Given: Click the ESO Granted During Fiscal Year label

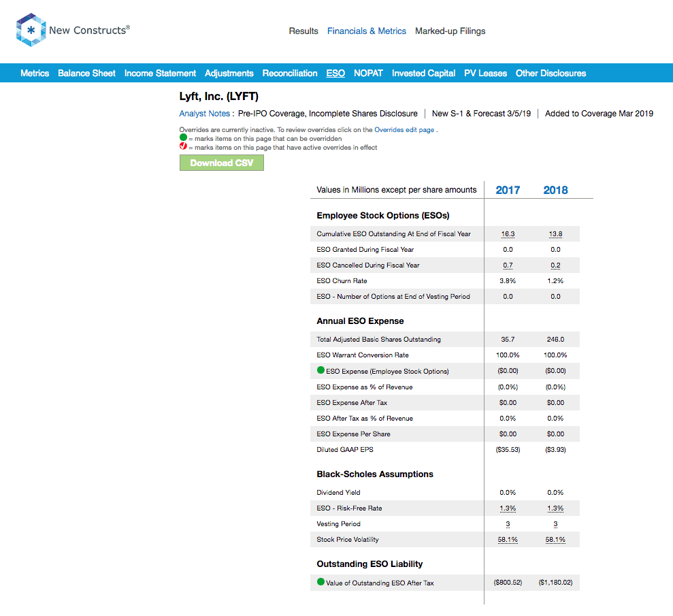Looking at the screenshot, I should (x=365, y=249).
